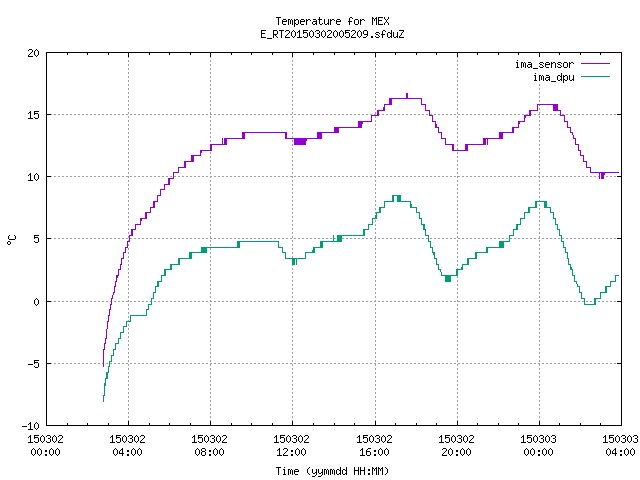
Task: Click the 150302 12:00 x-axis tick label
Action: [x=291, y=446]
